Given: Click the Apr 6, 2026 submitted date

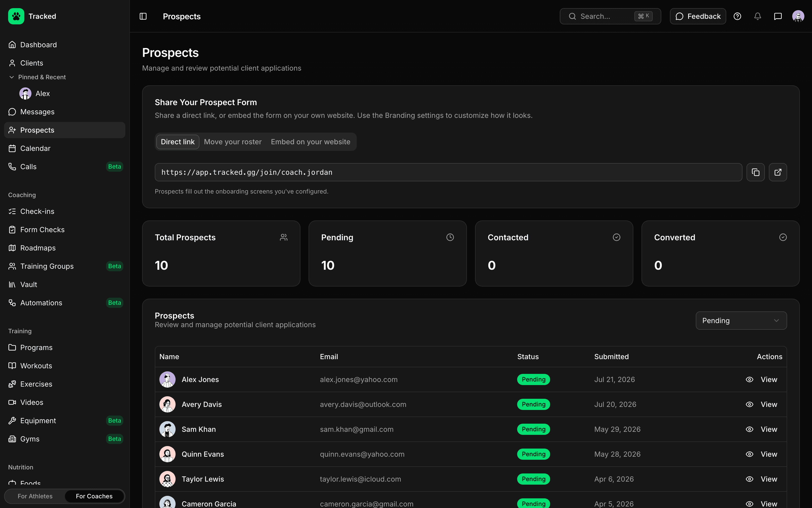Looking at the screenshot, I should tap(614, 479).
